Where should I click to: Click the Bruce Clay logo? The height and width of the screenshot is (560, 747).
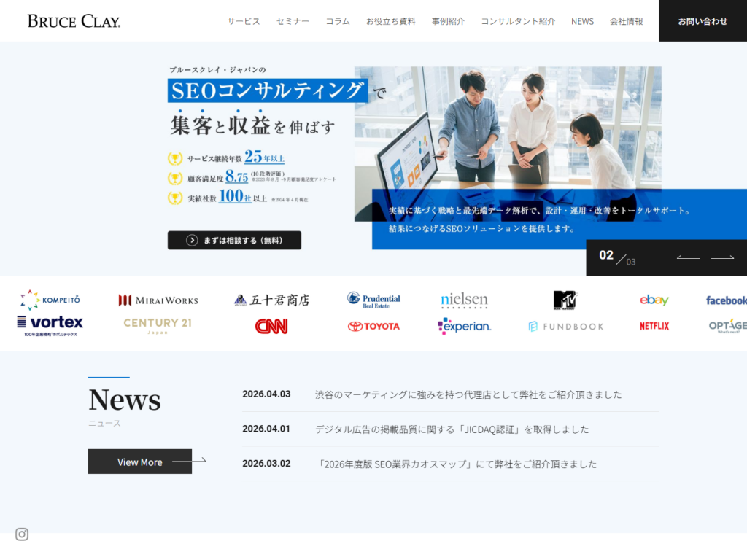point(74,21)
